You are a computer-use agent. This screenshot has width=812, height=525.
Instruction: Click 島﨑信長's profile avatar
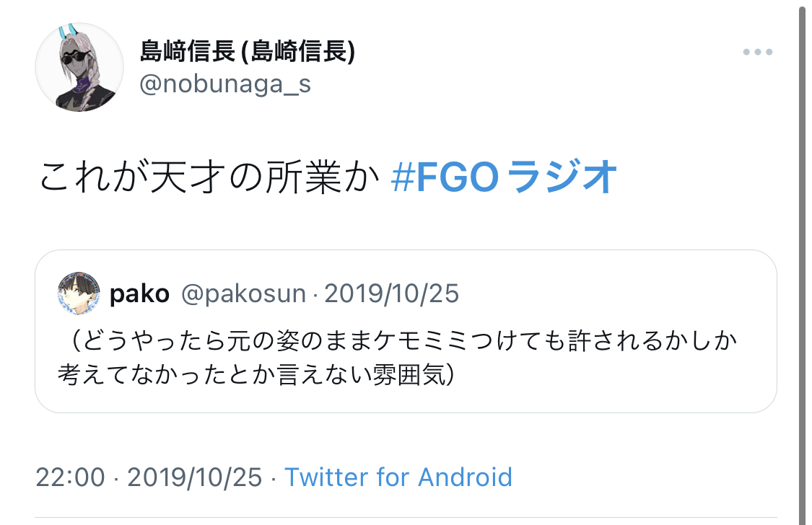79,66
